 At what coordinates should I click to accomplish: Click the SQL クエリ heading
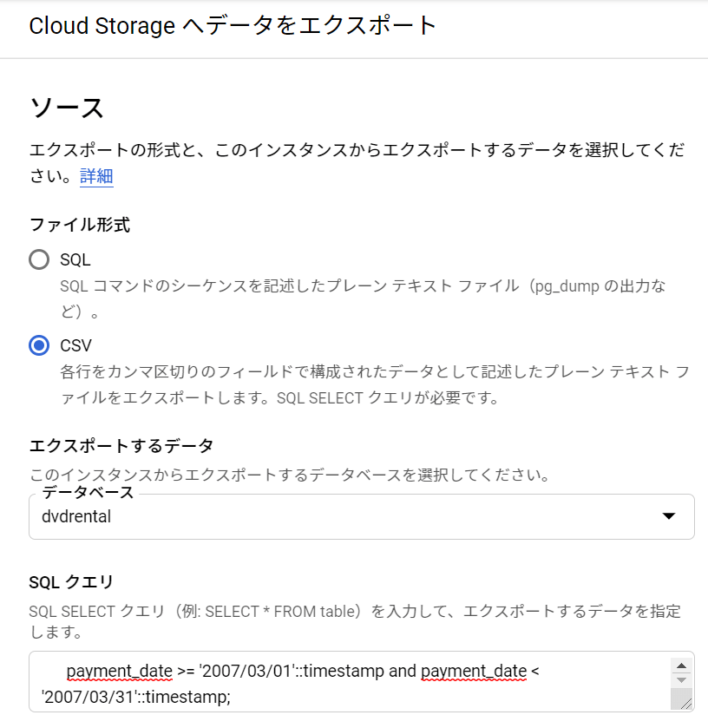71,582
